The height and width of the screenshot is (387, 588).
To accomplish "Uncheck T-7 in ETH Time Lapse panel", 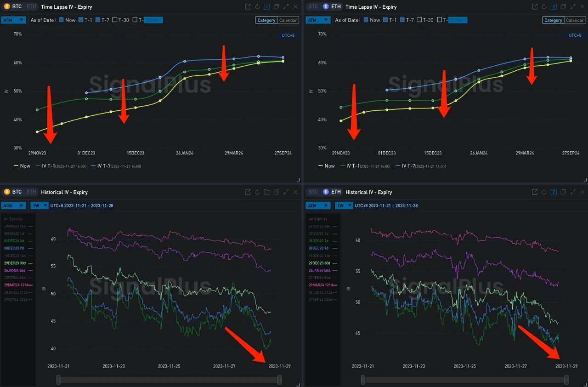I will [x=403, y=20].
